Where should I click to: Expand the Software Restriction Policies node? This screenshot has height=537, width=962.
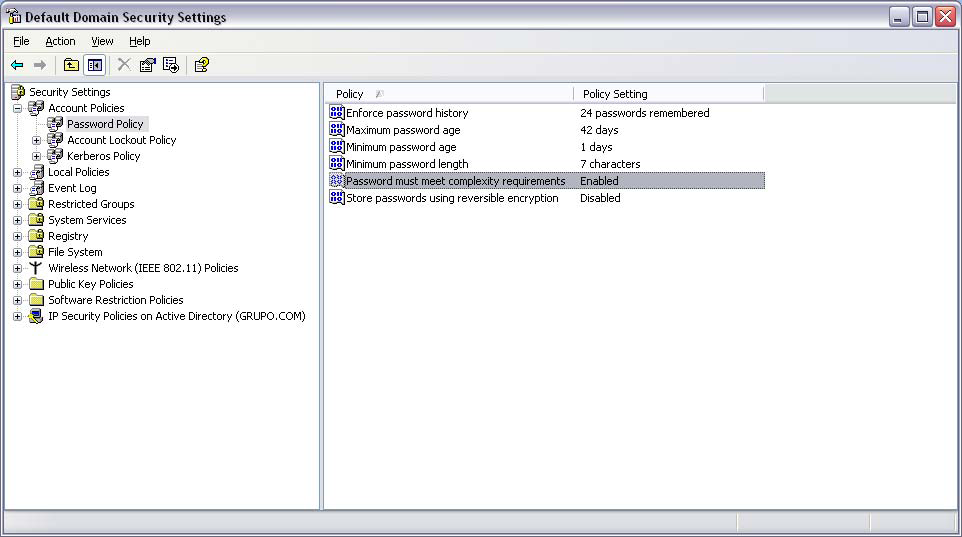pos(17,300)
